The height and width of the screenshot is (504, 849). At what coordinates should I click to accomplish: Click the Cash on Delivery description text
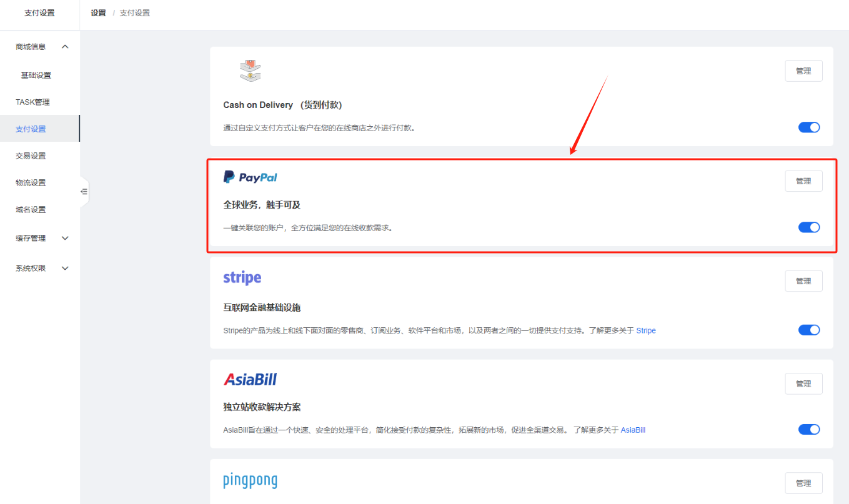pyautogui.click(x=319, y=128)
